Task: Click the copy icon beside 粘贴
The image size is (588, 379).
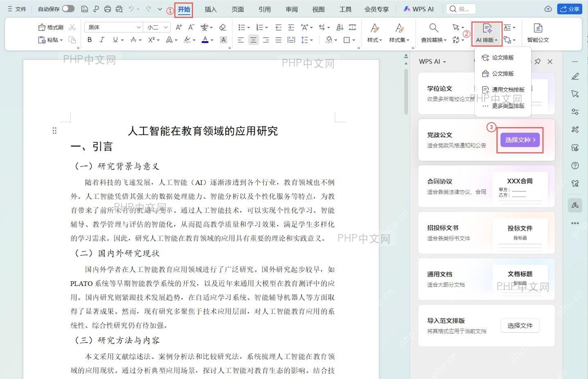Action: tap(72, 40)
